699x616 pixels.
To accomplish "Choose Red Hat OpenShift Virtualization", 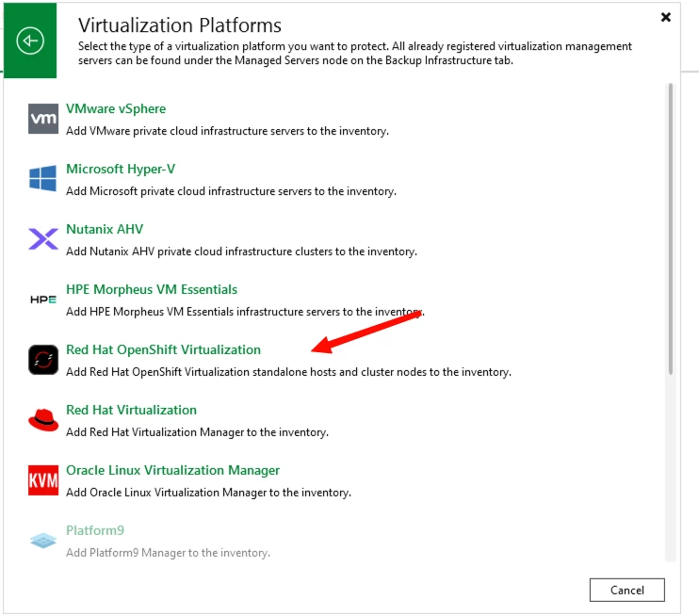I will [163, 349].
